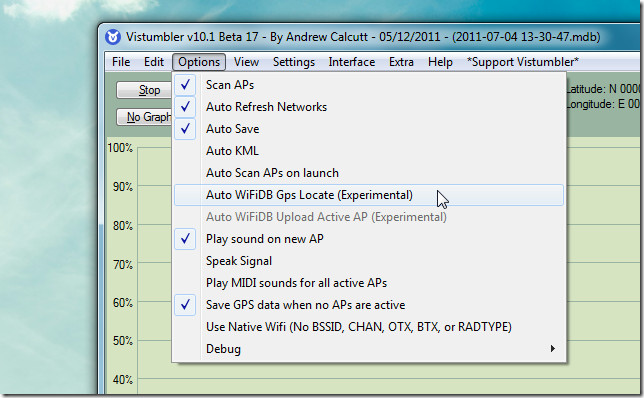This screenshot has height=398, width=644.
Task: Click the Longitude readout text
Action: (603, 104)
